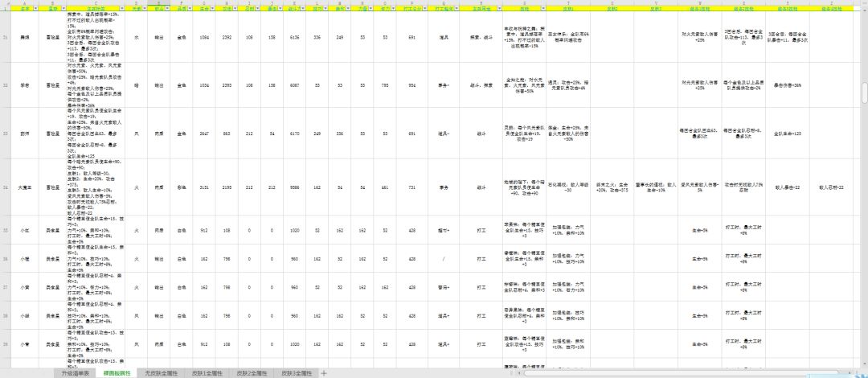This screenshot has width=868, height=378.
Task: Click the select-all corner of the grid
Action: [6, 2]
